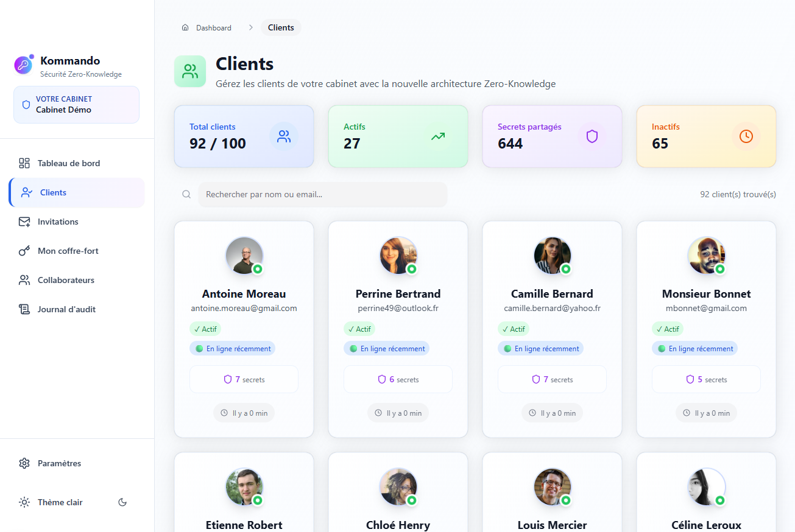
Task: Select Clients in the sidebar menu
Action: point(77,192)
